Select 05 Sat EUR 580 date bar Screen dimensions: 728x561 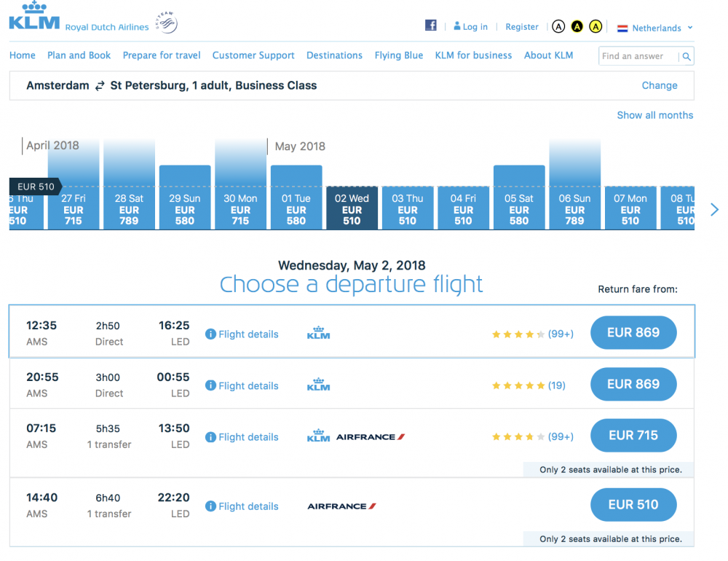(x=519, y=197)
